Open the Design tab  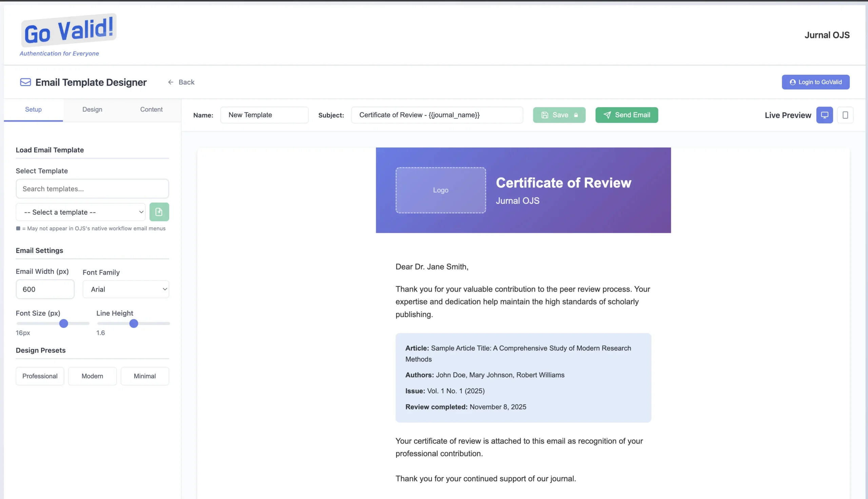coord(92,109)
